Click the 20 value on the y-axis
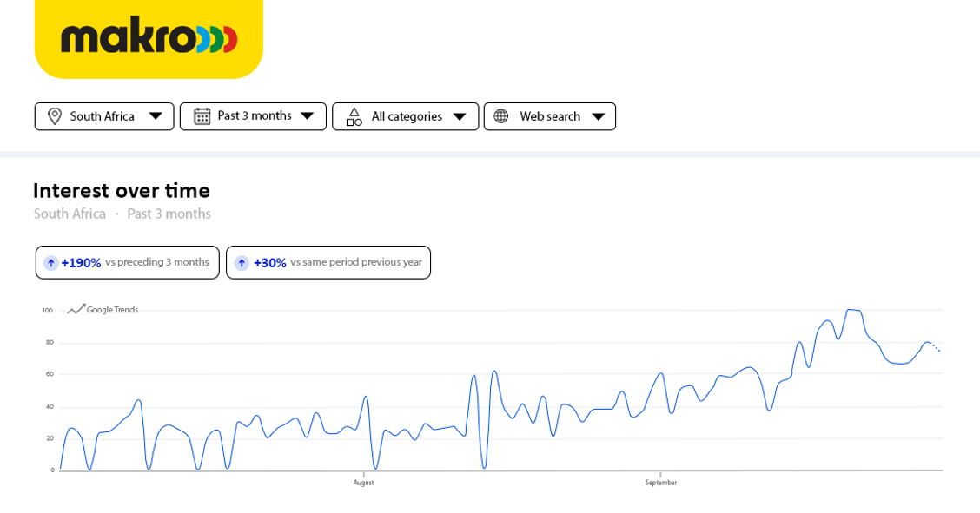The width and height of the screenshot is (980, 513). click(50, 438)
